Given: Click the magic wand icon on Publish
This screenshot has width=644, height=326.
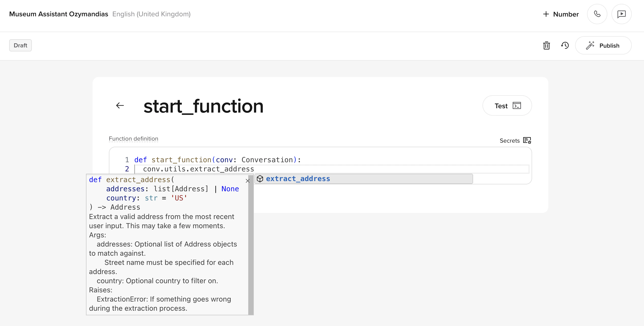Looking at the screenshot, I should click(591, 45).
